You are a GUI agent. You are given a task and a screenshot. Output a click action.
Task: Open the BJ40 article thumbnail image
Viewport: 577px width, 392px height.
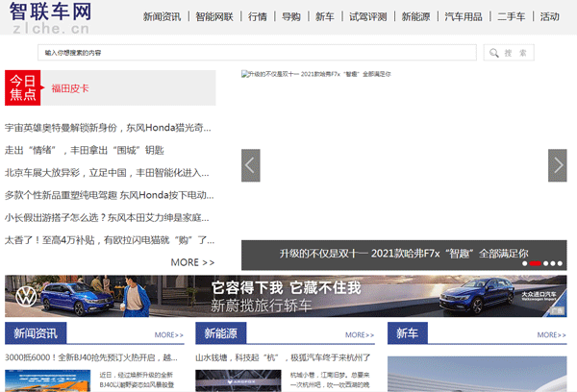47,381
